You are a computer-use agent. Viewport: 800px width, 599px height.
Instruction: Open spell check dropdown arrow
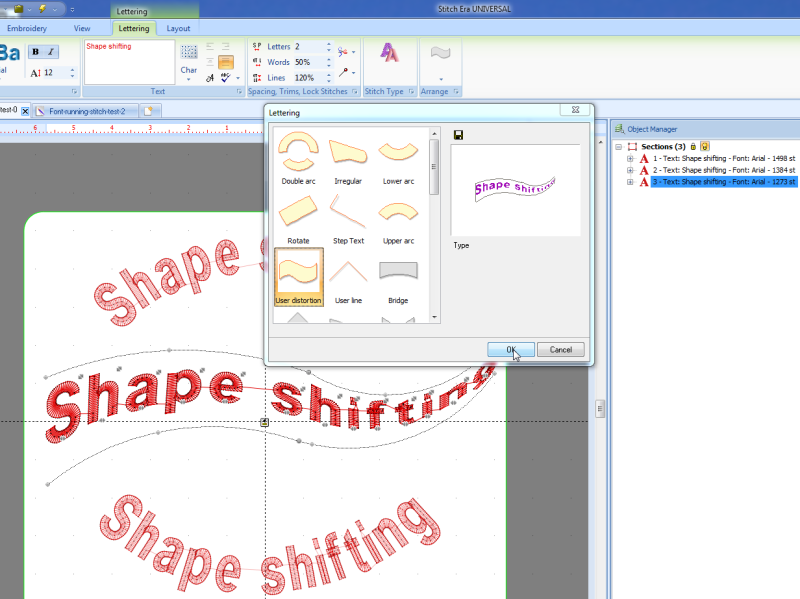click(238, 78)
